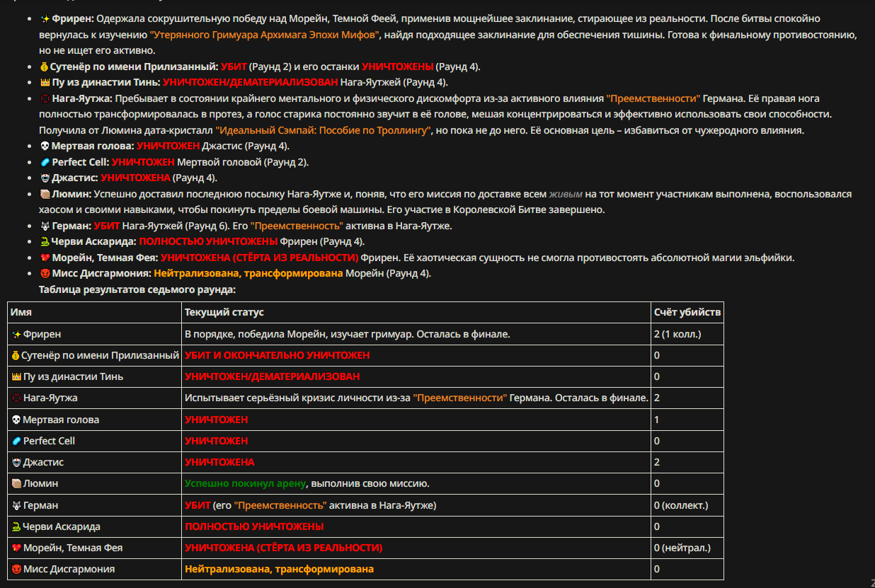Click angry face emoji in Мисс Дисгармония table row
This screenshot has width=875, height=588.
point(16,569)
